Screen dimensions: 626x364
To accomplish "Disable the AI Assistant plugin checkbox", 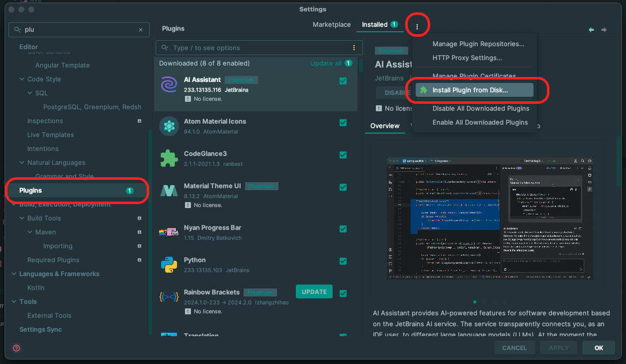I will pos(343,81).
